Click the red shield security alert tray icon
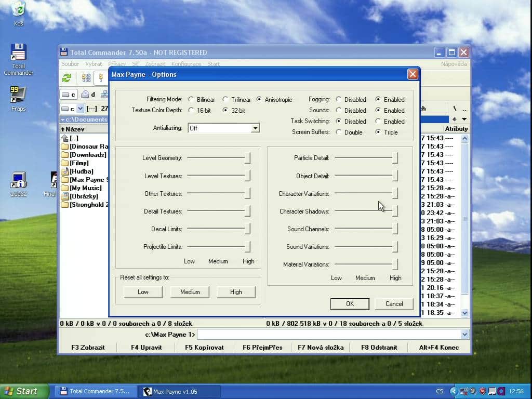The image size is (532, 399). [483, 391]
